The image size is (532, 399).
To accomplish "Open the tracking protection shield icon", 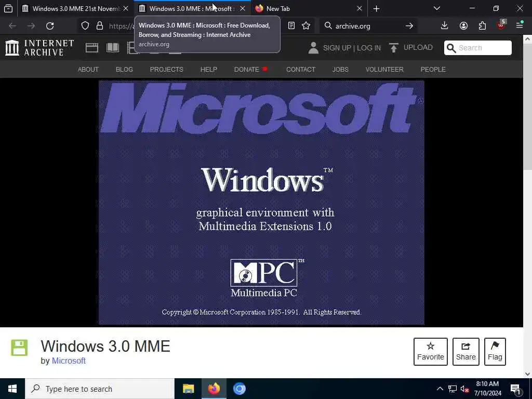I will tap(85, 26).
